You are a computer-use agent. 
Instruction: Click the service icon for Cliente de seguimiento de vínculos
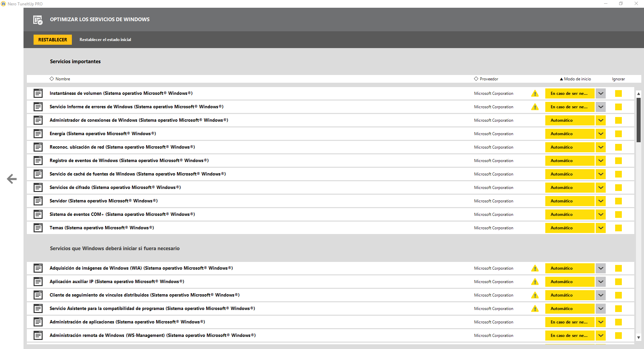coord(38,295)
